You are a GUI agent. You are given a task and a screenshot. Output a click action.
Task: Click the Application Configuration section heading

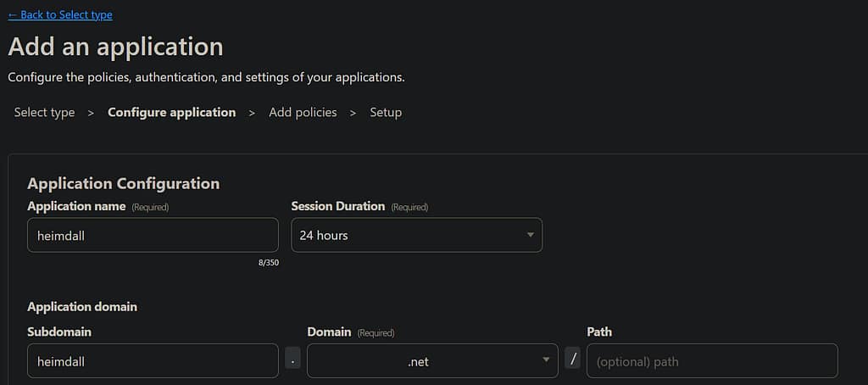coord(123,183)
